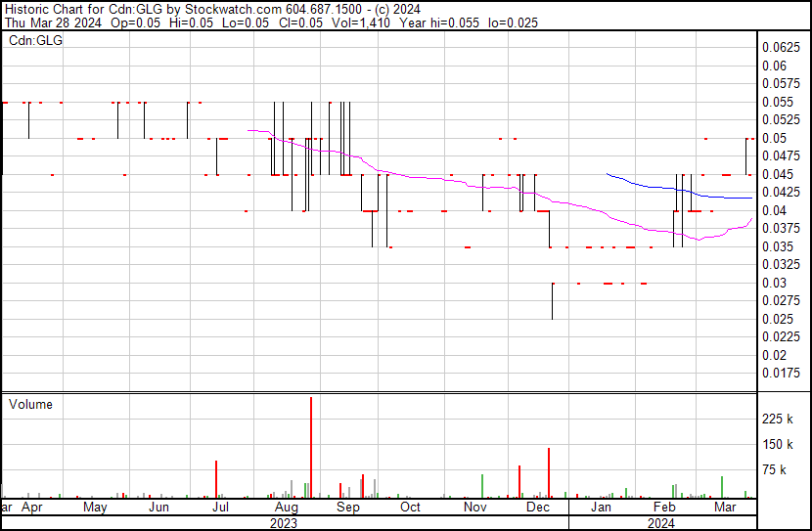Screen dimensions: 812x531
Task: Click the 0.0375 price axis label
Action: [781, 228]
